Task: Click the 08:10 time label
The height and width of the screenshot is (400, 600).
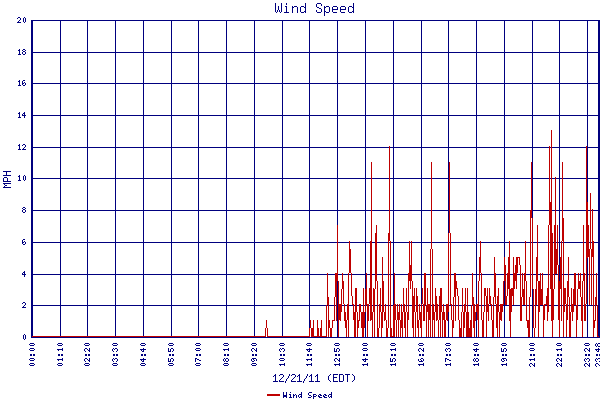Action: 227,354
